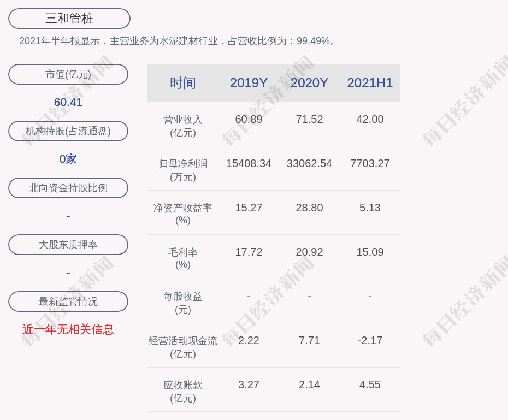The width and height of the screenshot is (508, 420).
Task: Select the 时间 column header
Action: pyautogui.click(x=182, y=83)
